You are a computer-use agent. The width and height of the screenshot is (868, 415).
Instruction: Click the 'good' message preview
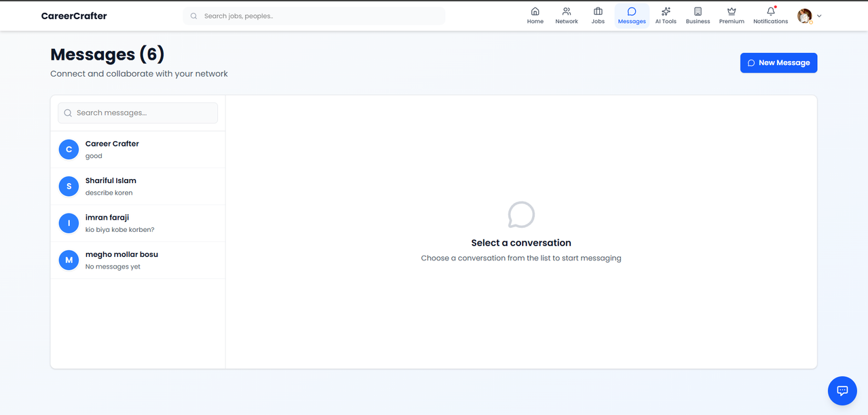tap(94, 156)
